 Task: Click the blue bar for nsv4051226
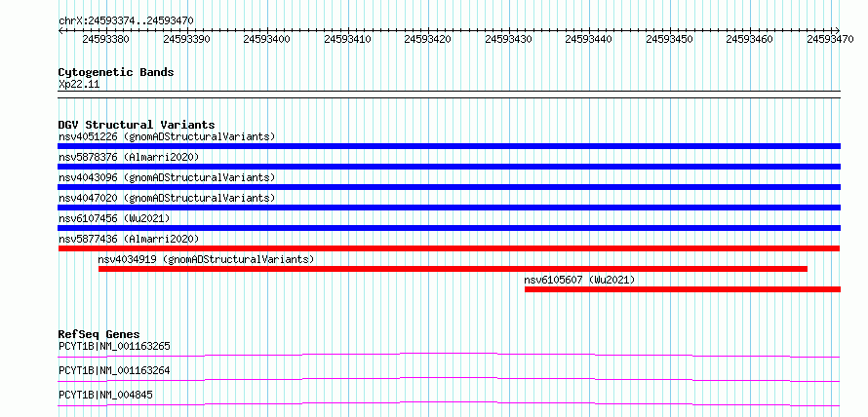tap(449, 146)
